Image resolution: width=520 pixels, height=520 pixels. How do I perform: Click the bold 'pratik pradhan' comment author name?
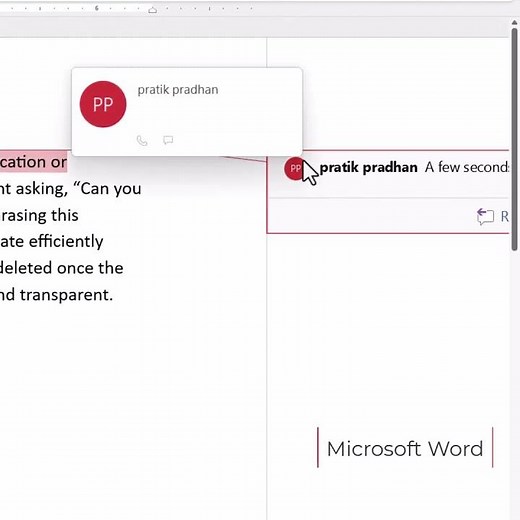click(368, 168)
